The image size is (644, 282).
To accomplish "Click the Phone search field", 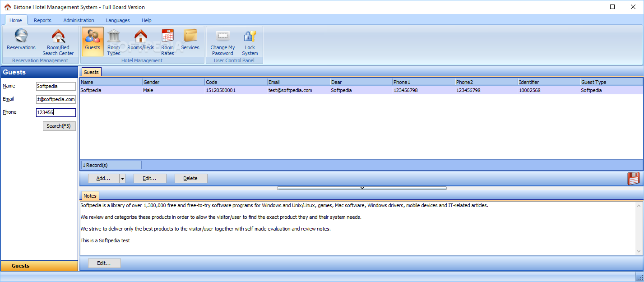I will tap(56, 112).
